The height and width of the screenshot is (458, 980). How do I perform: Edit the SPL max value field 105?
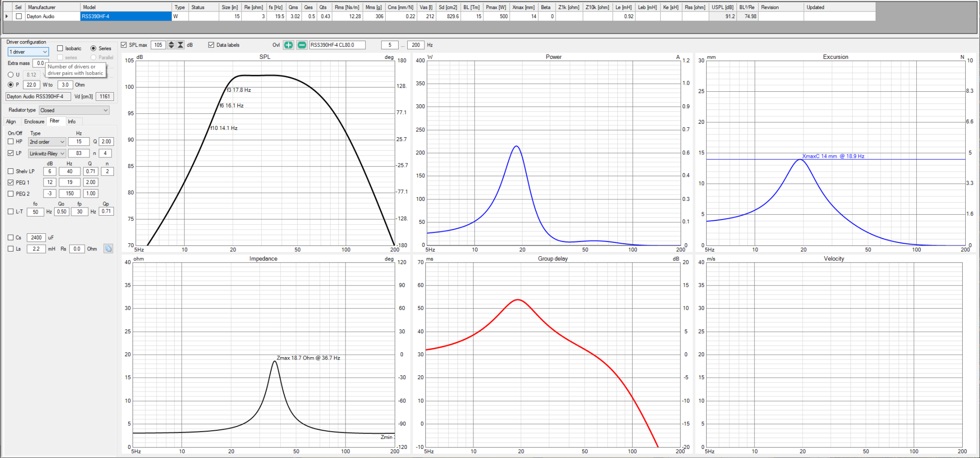(158, 45)
